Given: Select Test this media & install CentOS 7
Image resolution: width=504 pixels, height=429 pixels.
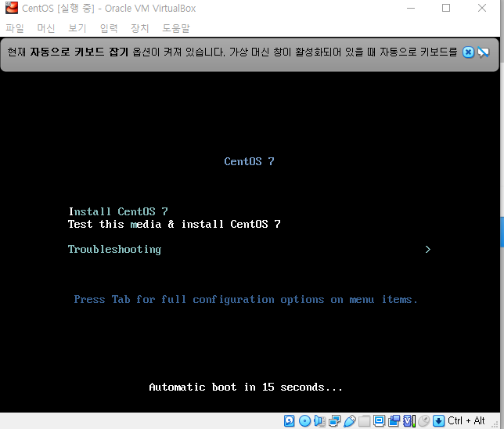Looking at the screenshot, I should tap(175, 224).
